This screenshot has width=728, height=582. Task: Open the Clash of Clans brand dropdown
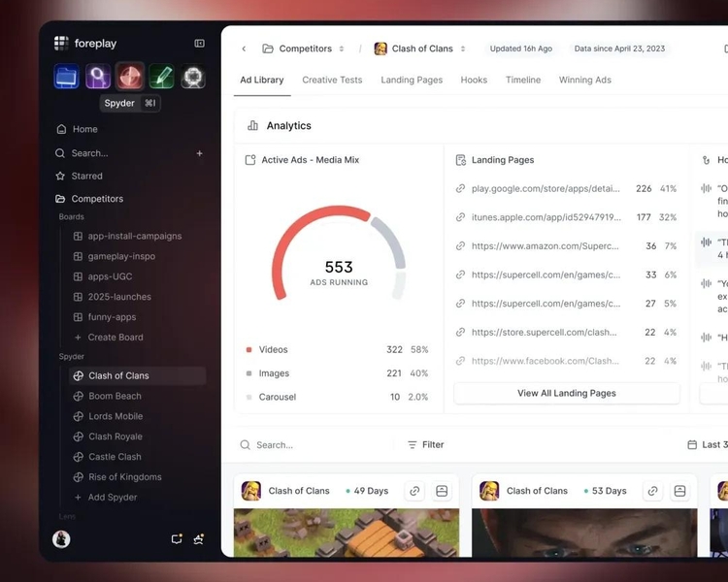click(421, 48)
